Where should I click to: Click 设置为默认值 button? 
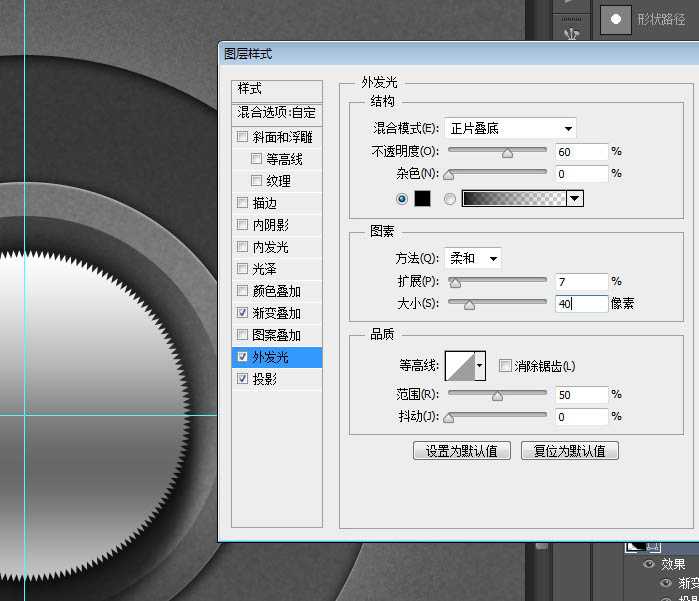462,451
